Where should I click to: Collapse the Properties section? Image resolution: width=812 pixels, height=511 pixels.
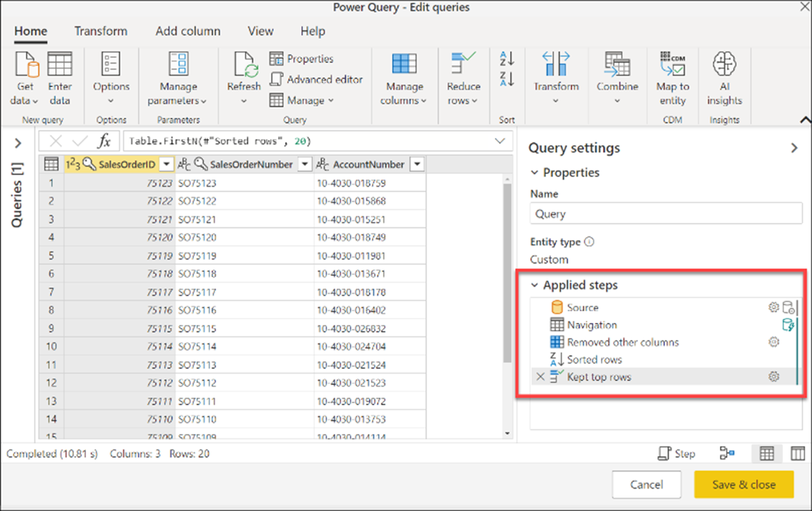[x=534, y=173]
